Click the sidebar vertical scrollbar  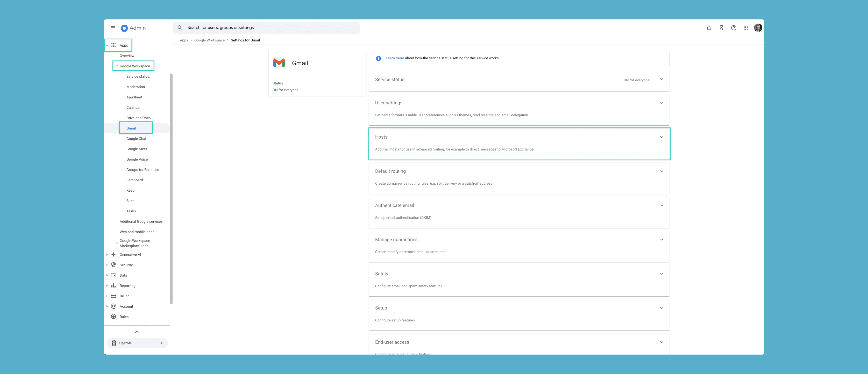[171, 189]
